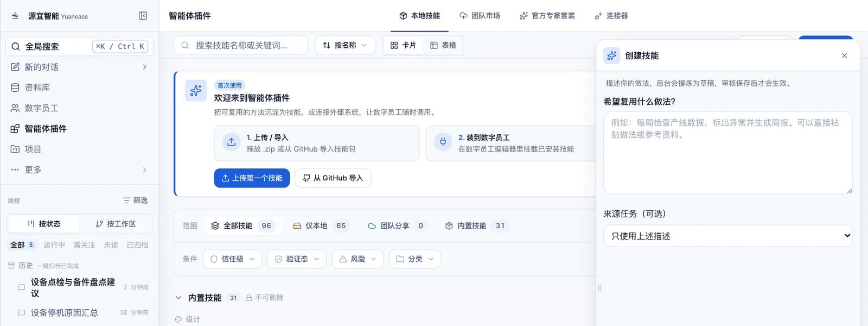This screenshot has width=868, height=326.
Task: Select the 全部 thread filter tab
Action: point(22,245)
